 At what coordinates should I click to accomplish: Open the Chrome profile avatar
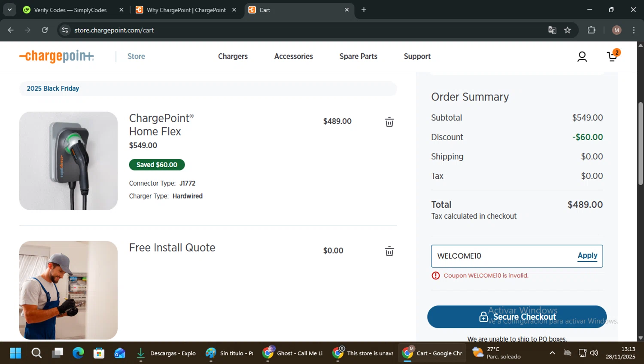pyautogui.click(x=617, y=30)
